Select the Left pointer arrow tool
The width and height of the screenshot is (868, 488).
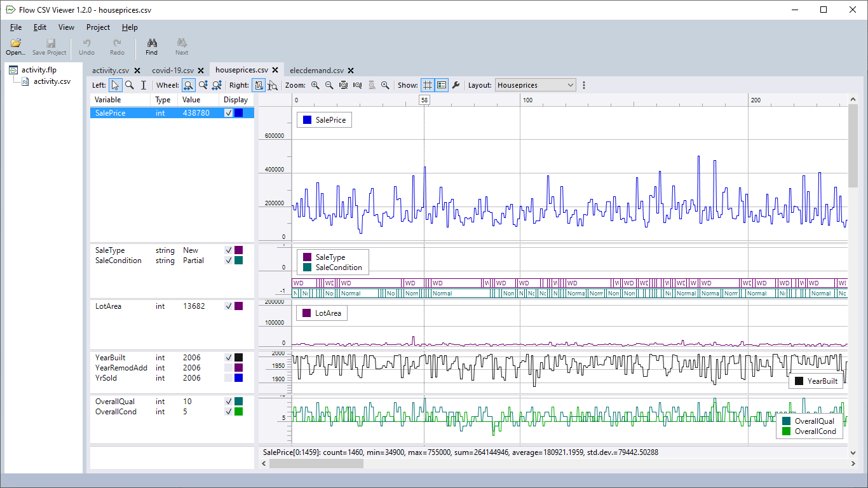[x=115, y=85]
